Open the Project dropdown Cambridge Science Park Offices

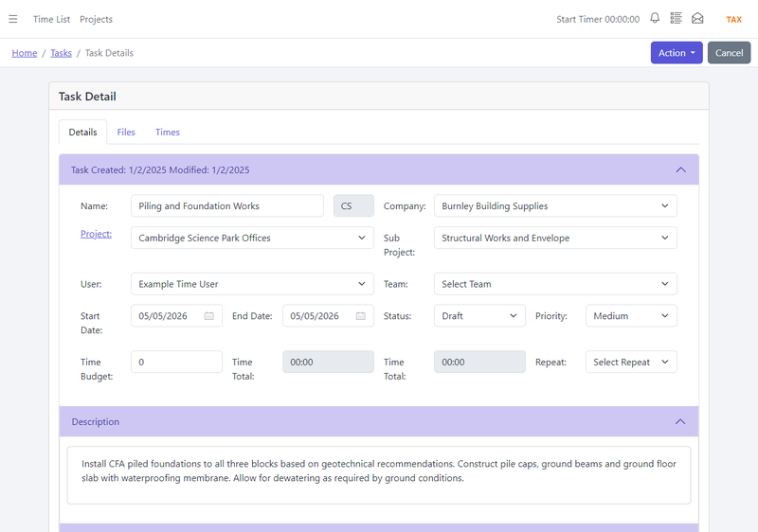[x=252, y=238]
